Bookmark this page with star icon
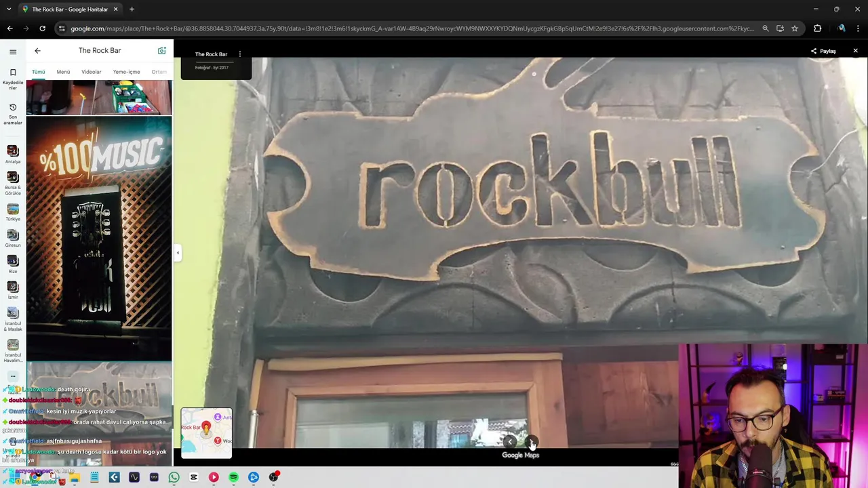Image resolution: width=868 pixels, height=488 pixels. [795, 28]
